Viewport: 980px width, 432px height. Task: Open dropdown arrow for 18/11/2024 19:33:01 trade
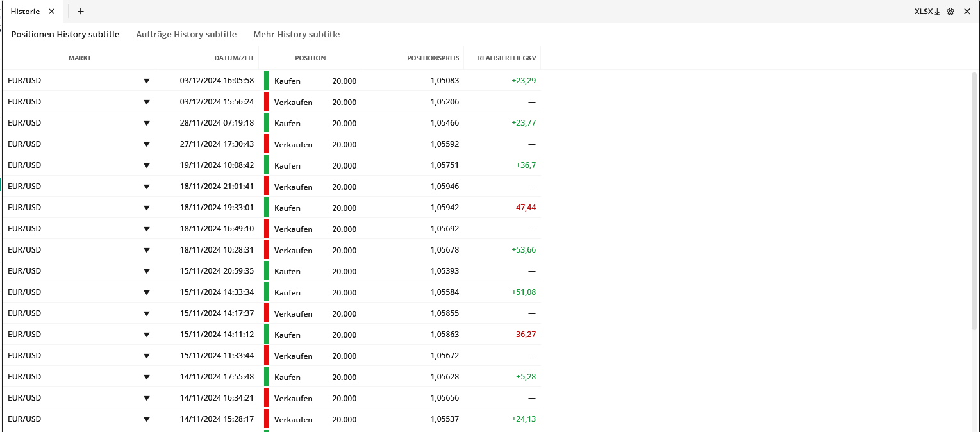pos(146,208)
